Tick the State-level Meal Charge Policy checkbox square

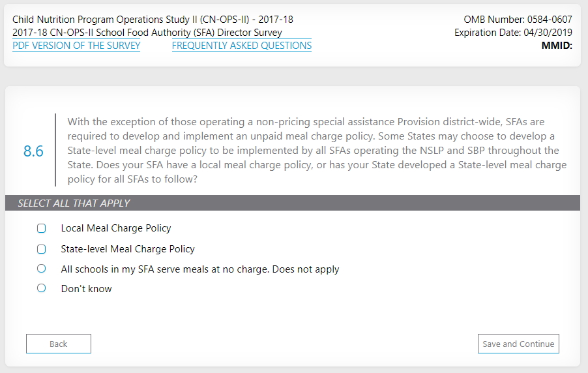point(42,249)
